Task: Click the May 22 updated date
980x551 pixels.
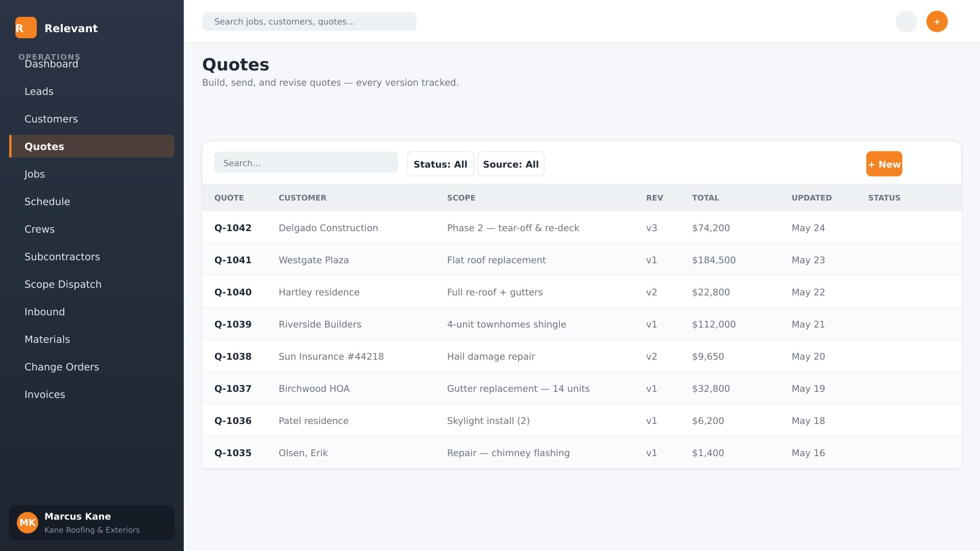Action: click(808, 292)
